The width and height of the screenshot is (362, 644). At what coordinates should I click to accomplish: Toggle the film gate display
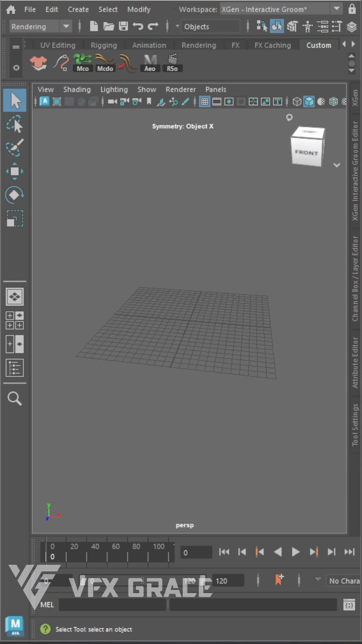217,102
